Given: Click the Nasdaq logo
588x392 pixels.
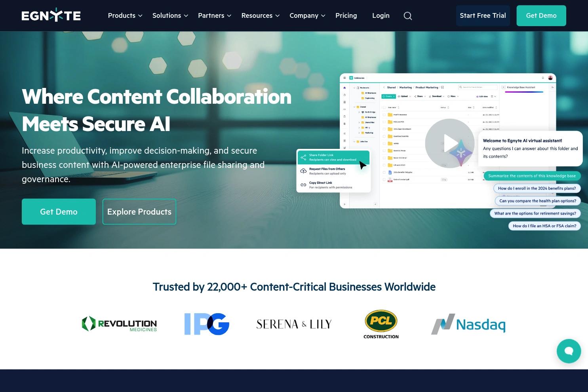Looking at the screenshot, I should coord(468,324).
